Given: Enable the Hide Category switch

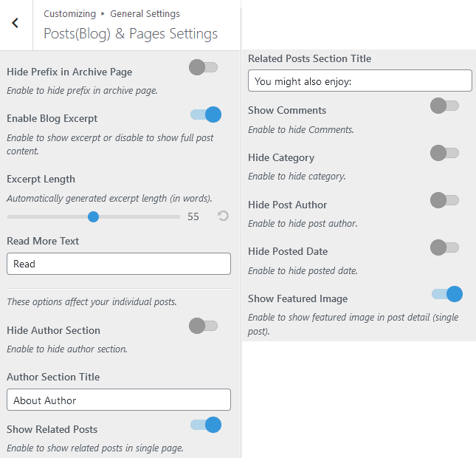Looking at the screenshot, I should (x=445, y=153).
